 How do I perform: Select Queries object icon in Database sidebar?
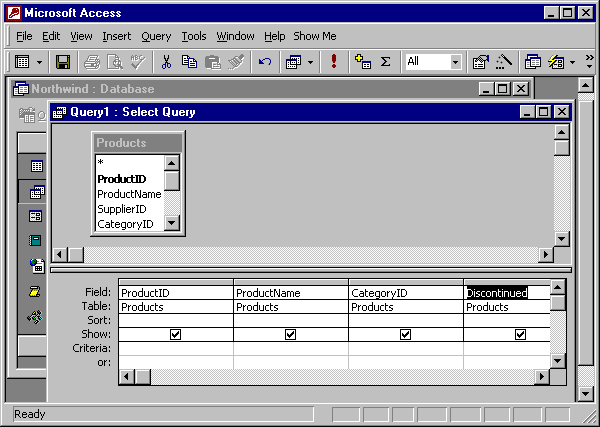click(37, 192)
